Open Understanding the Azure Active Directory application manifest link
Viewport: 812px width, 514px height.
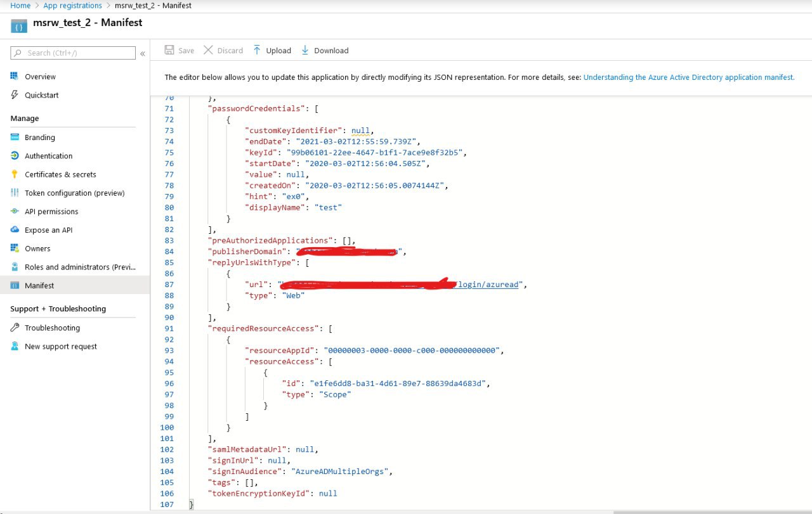[689, 77]
